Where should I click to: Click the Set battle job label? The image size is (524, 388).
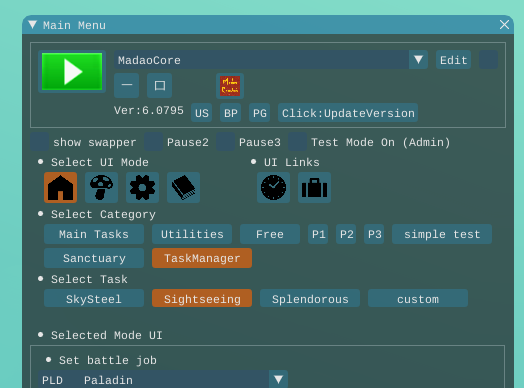(x=108, y=360)
